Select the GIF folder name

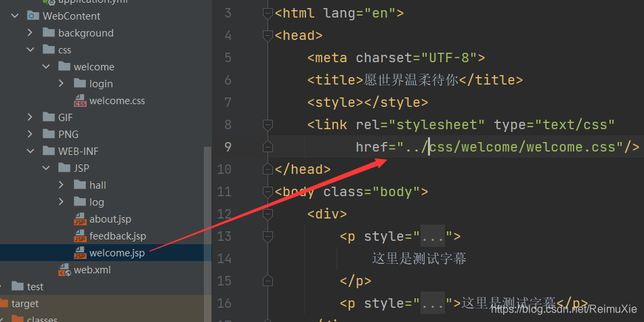coord(65,117)
